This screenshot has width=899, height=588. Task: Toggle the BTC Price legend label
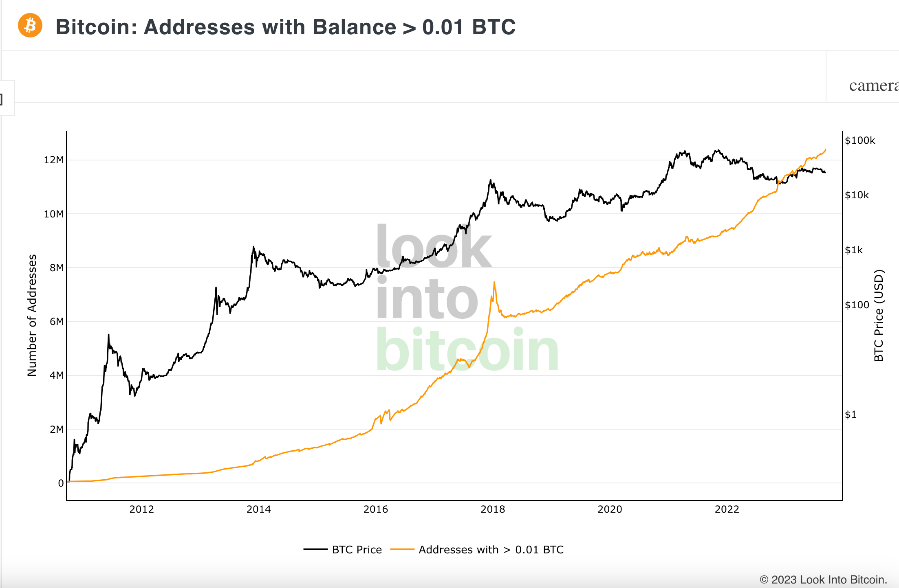[x=357, y=550]
